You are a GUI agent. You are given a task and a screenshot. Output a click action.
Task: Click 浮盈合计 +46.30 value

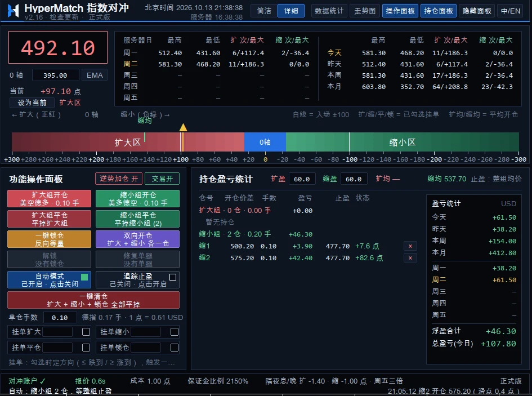click(x=501, y=331)
